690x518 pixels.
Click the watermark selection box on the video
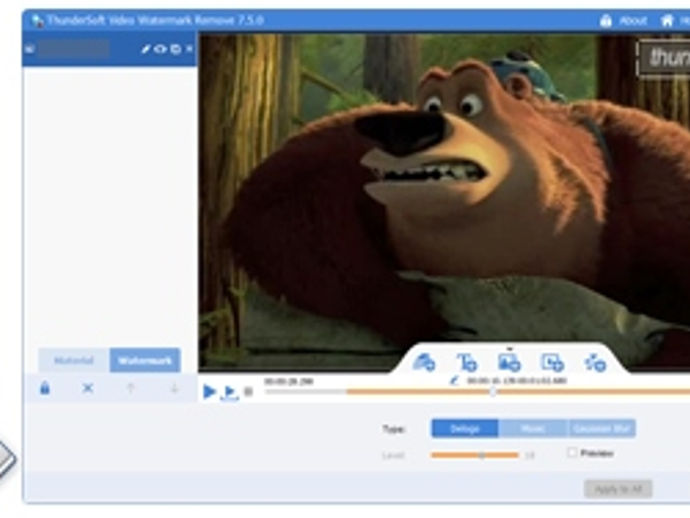pos(664,58)
